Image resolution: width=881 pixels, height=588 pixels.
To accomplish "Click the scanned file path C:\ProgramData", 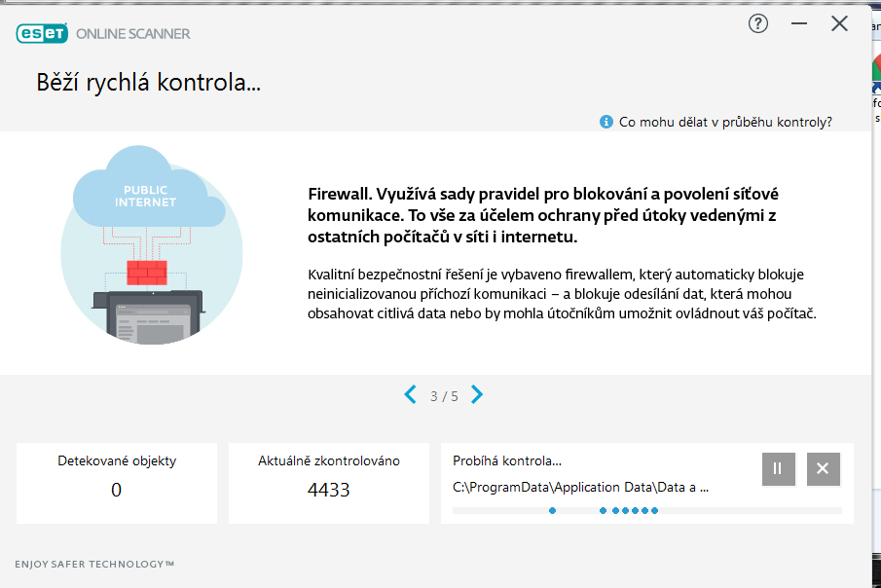I will click(x=580, y=487).
